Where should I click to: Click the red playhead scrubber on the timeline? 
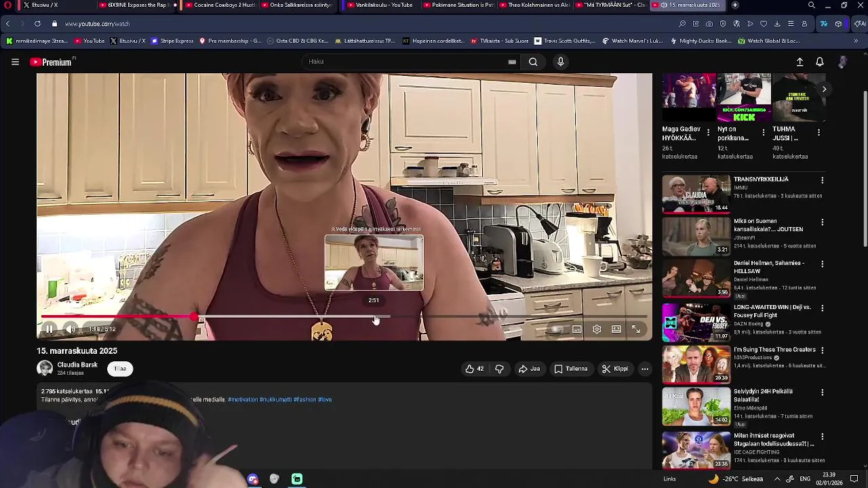click(x=195, y=317)
